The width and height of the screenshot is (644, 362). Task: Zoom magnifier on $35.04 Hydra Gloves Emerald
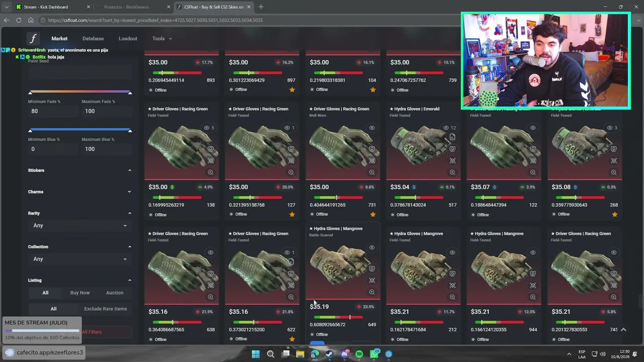click(452, 172)
